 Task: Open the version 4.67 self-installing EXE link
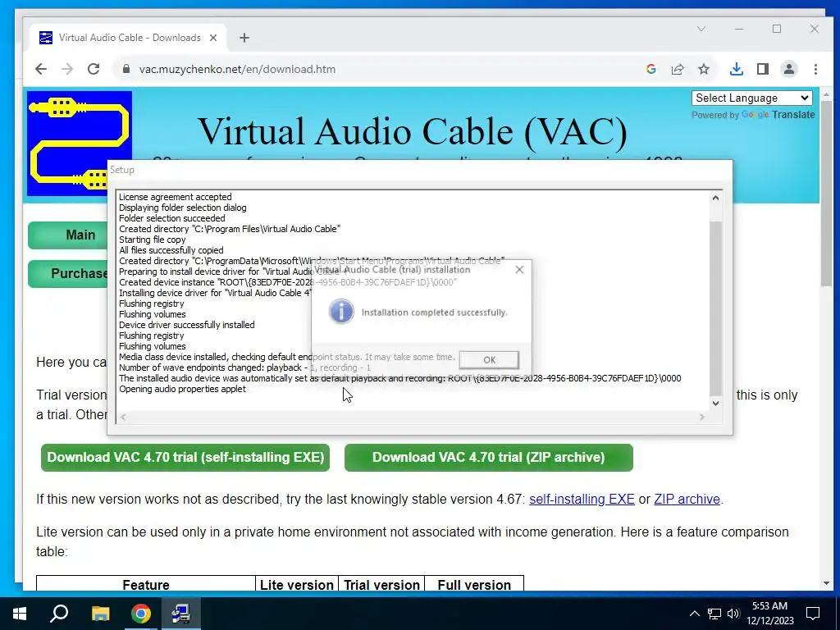point(582,500)
